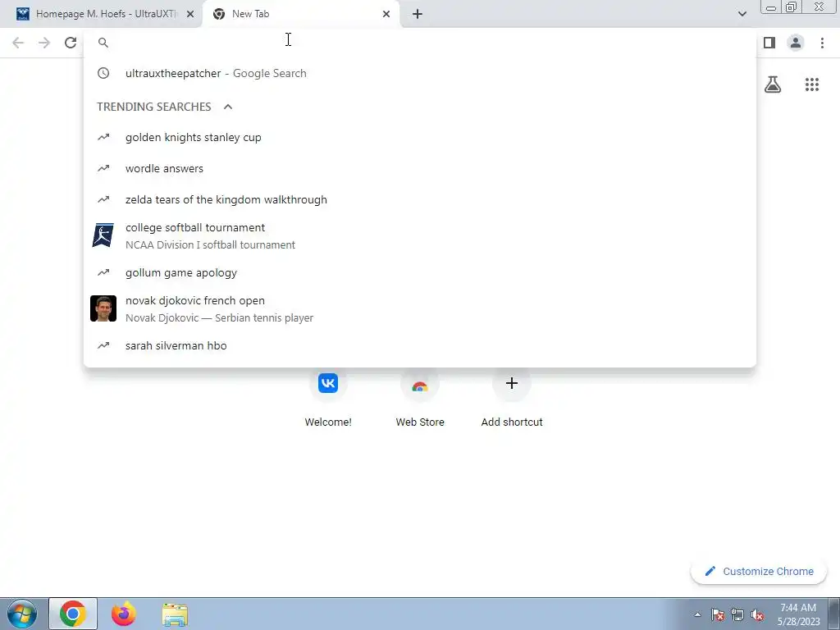Open the Google apps grid

tap(812, 84)
